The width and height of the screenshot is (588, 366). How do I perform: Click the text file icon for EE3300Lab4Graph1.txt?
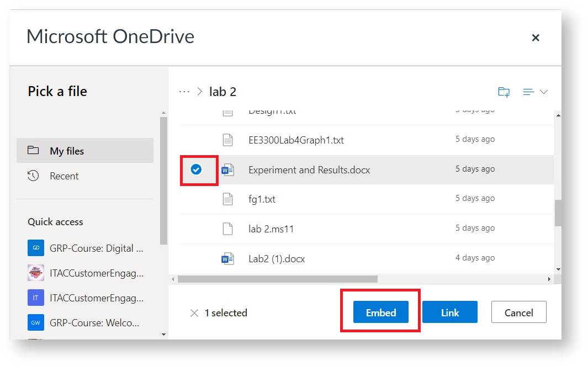pyautogui.click(x=227, y=140)
